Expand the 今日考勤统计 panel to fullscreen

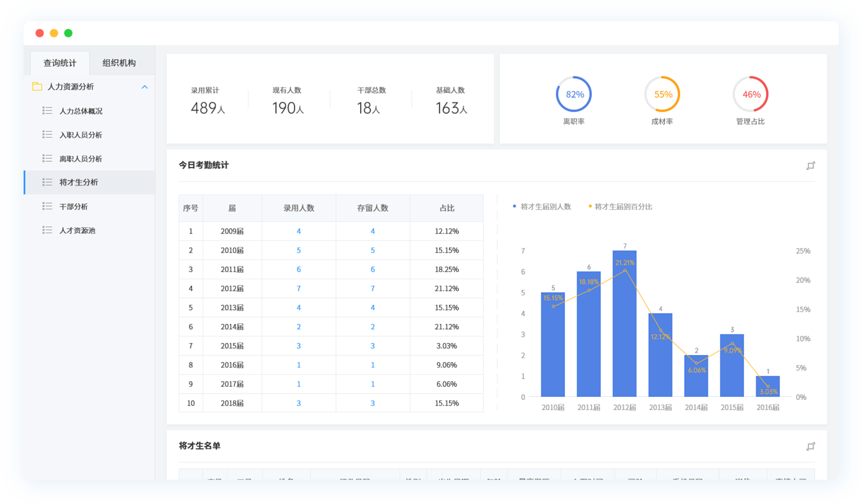tap(811, 166)
